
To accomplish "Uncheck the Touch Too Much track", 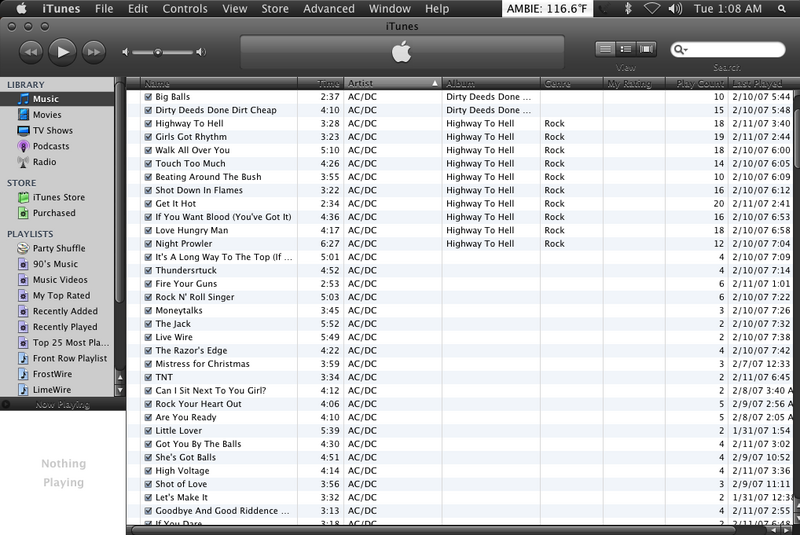I will [x=148, y=164].
